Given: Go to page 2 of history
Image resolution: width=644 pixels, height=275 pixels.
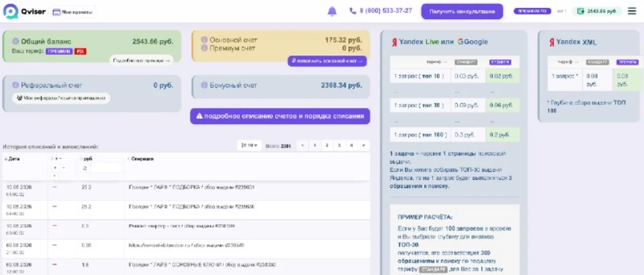Looking at the screenshot, I should tap(327, 146).
